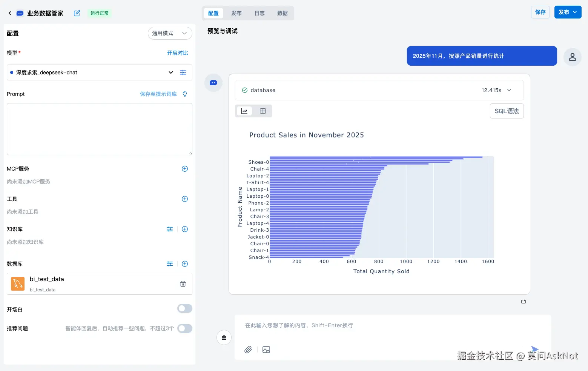Clear conversation with broom icon
The image size is (588, 371).
[224, 337]
